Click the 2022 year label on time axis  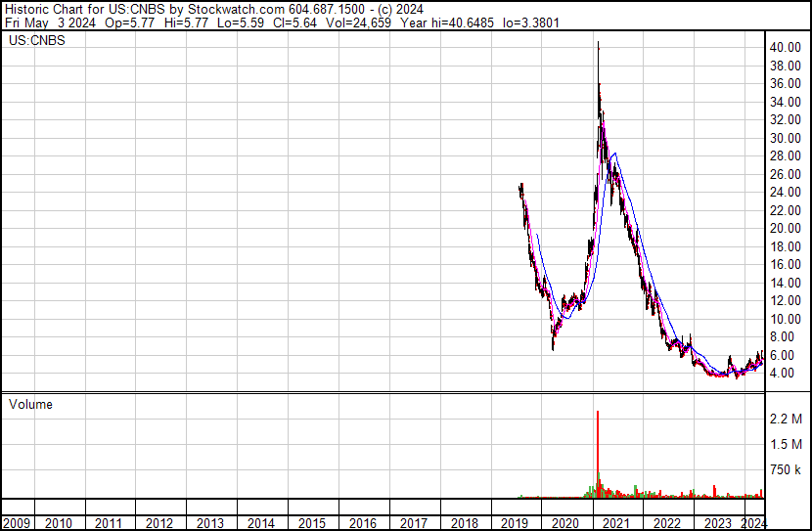pos(667,523)
